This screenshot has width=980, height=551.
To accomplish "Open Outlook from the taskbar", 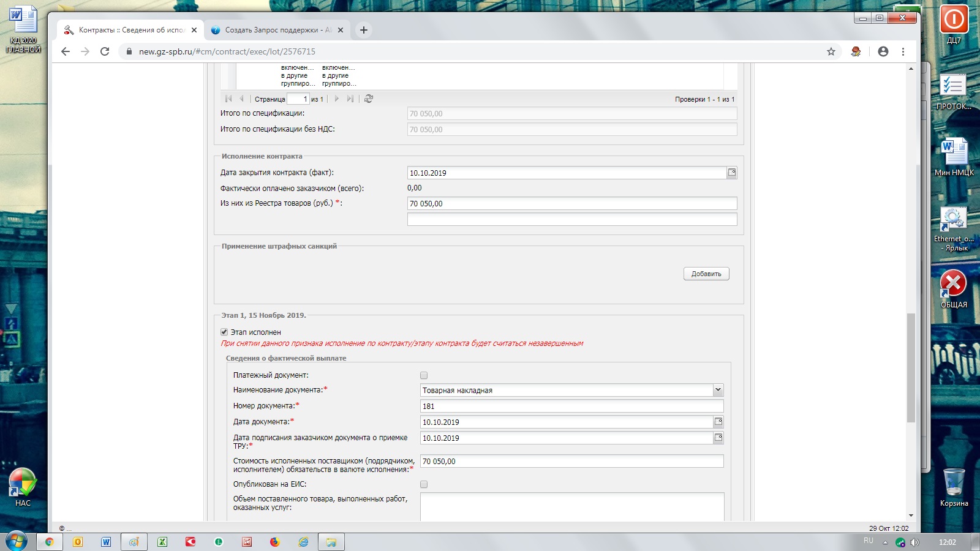I will [78, 542].
